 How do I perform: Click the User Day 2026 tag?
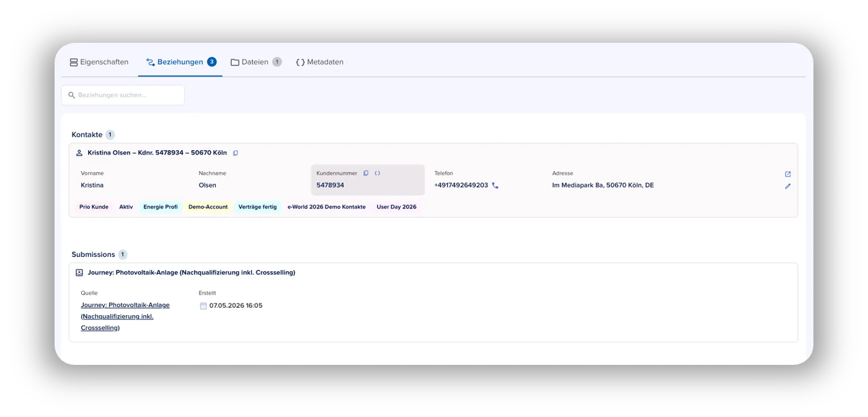pos(397,207)
